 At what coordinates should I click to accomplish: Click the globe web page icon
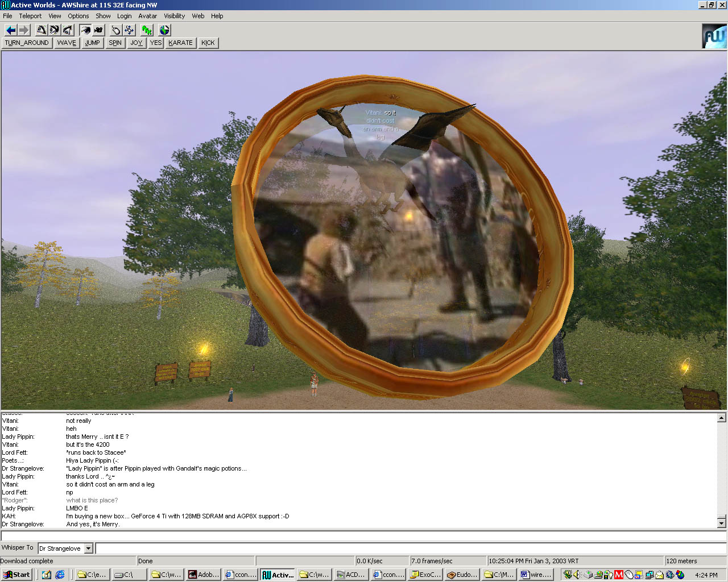click(165, 30)
